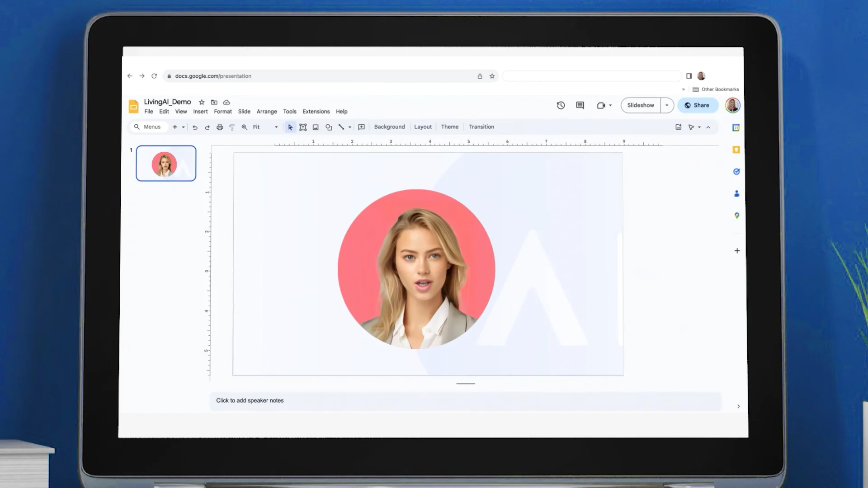Open the Extensions menu
868x488 pixels.
[316, 112]
